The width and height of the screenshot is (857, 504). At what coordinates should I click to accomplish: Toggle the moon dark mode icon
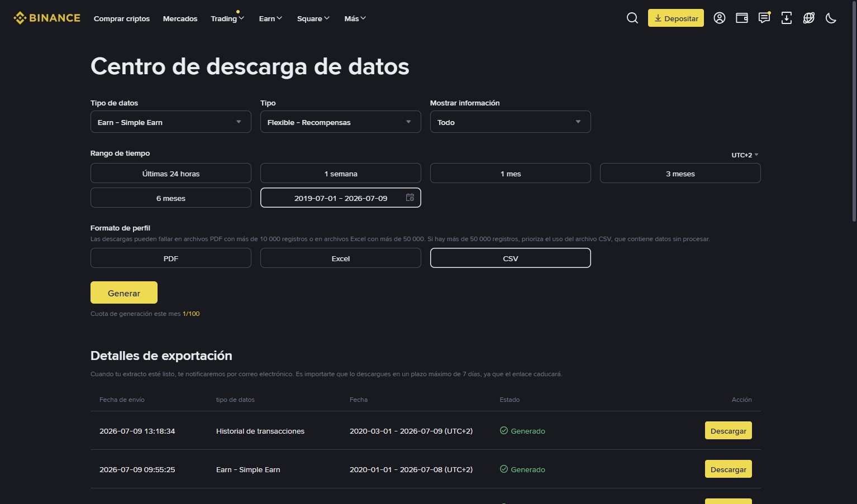pyautogui.click(x=831, y=18)
